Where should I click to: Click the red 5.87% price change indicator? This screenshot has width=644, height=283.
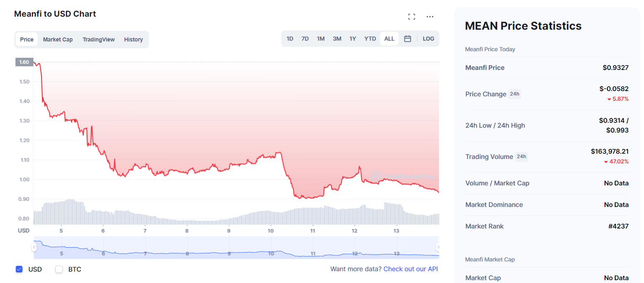[x=618, y=99]
